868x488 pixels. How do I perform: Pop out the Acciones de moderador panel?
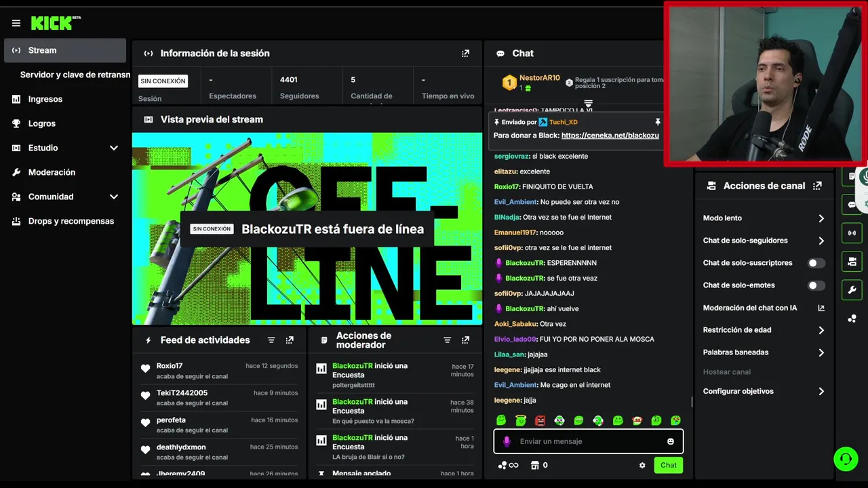[465, 340]
